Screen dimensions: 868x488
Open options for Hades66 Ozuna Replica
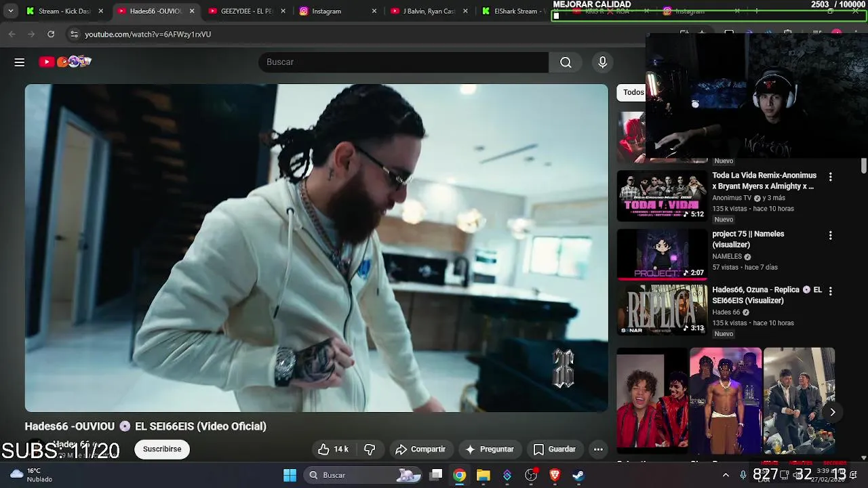(830, 291)
